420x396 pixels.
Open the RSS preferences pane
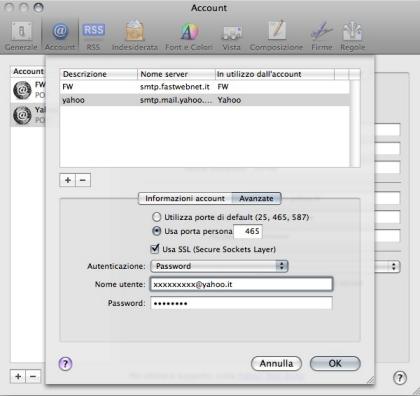[93, 36]
